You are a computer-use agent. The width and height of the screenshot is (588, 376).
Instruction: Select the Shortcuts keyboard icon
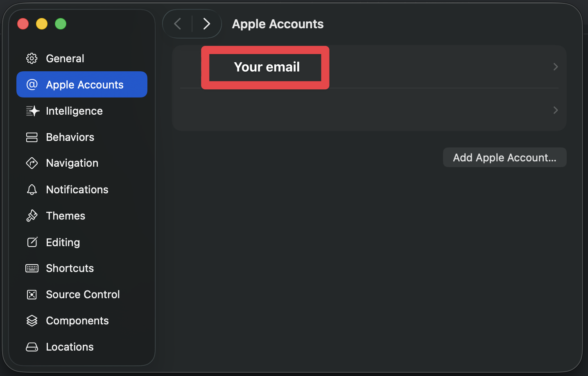click(32, 268)
